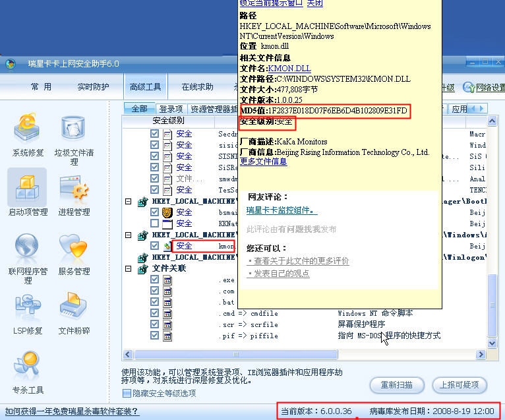Collapse the registry group containing bsmain
This screenshot has height=420, width=505.
[128, 202]
